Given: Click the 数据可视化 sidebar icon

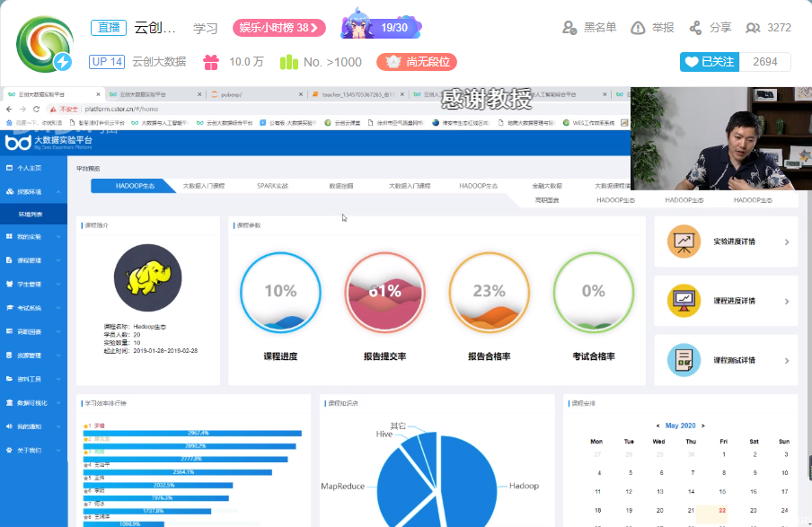Looking at the screenshot, I should (x=9, y=403).
